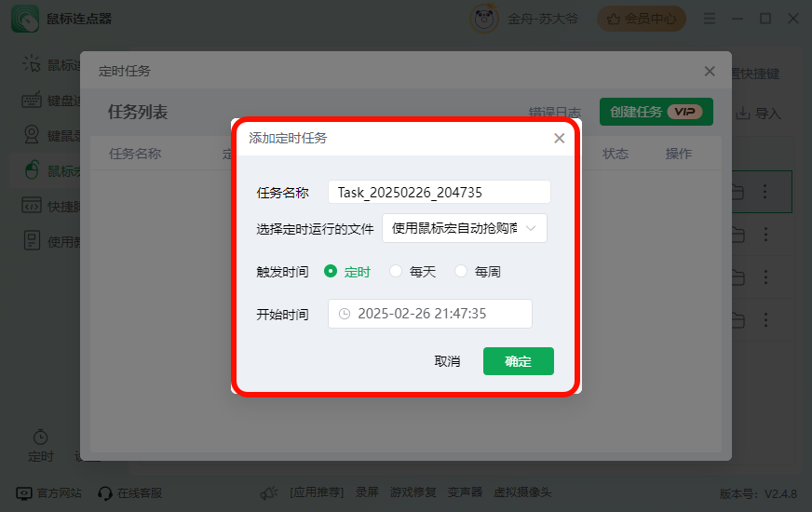
Task: Click the 确定 confirm button
Action: click(x=519, y=361)
